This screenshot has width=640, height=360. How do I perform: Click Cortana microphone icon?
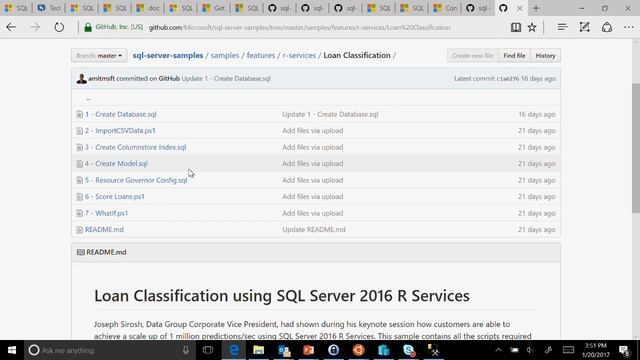click(x=186, y=350)
